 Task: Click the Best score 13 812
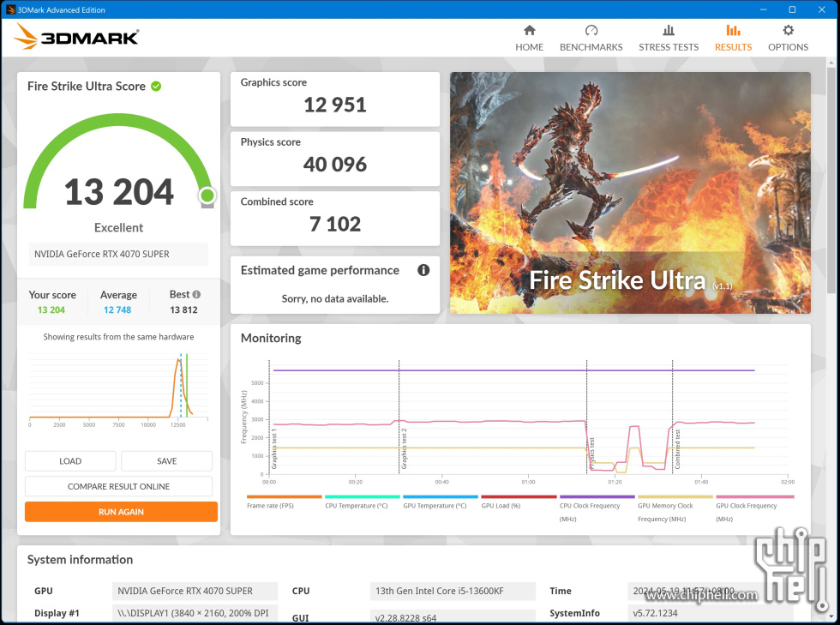coord(183,309)
